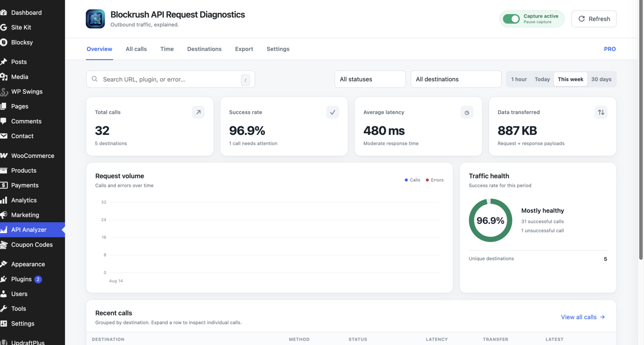Open the All statuses dropdown
This screenshot has width=644, height=345.
[x=370, y=79]
